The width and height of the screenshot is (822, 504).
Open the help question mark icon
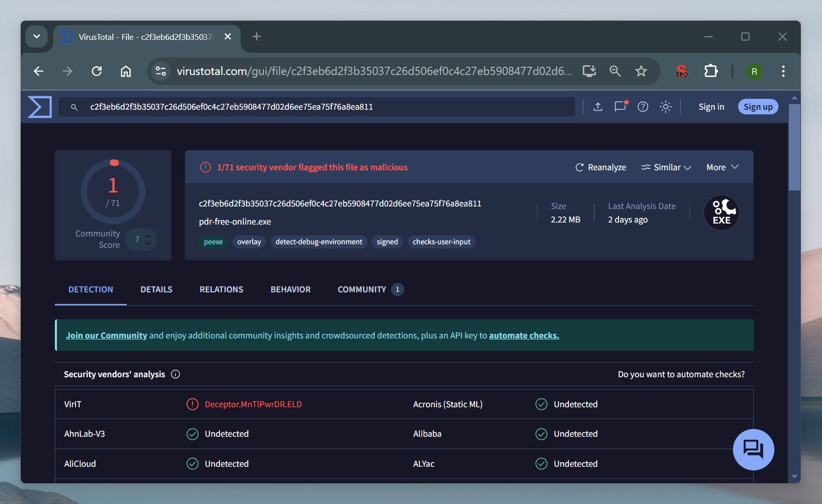pyautogui.click(x=643, y=107)
